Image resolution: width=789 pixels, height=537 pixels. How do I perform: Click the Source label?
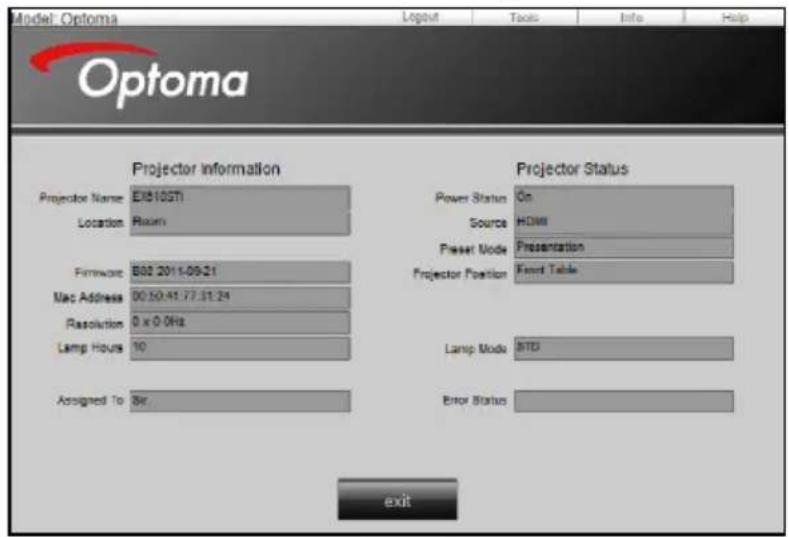pos(488,223)
